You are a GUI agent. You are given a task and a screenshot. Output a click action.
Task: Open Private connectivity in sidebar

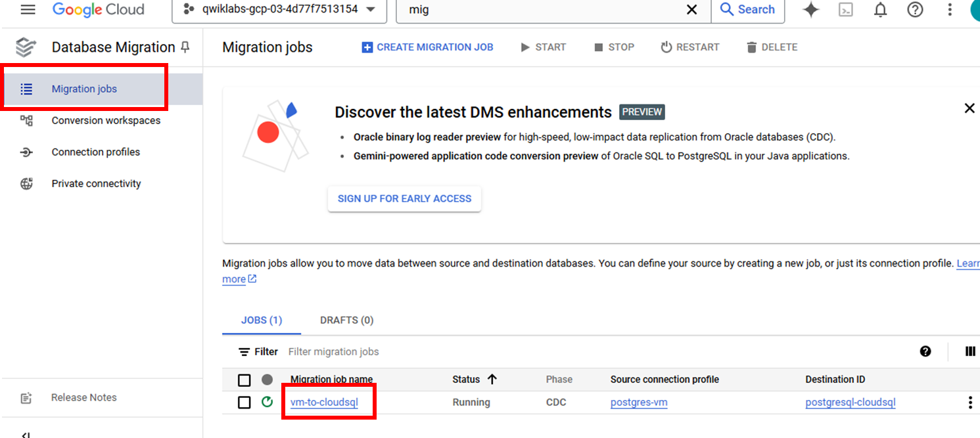[x=101, y=184]
